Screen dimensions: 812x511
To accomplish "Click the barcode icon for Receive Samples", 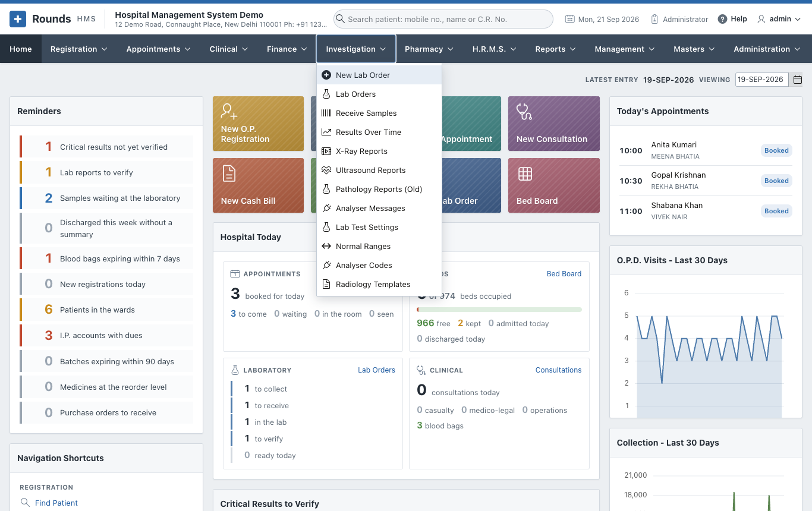I will pos(326,113).
